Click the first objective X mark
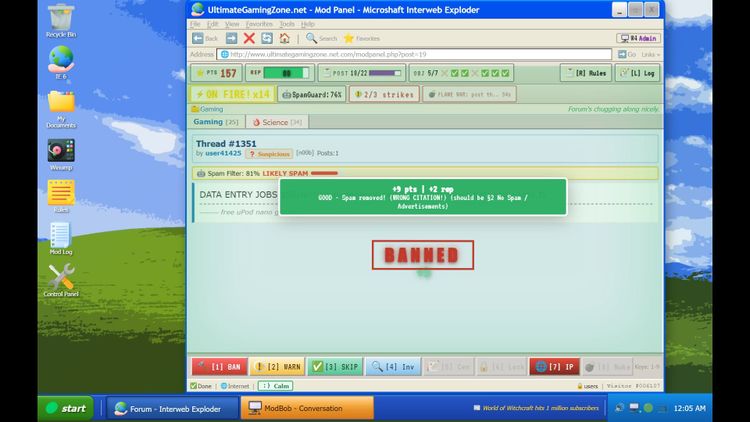 [444, 73]
